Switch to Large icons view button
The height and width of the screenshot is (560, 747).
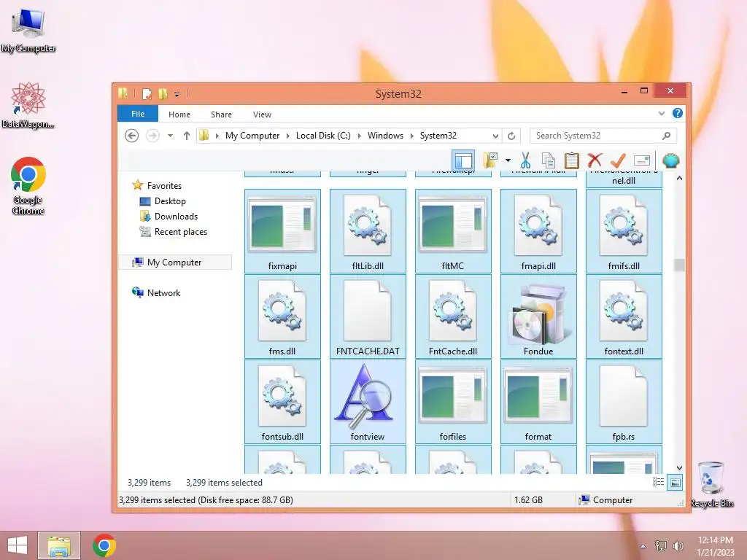(x=675, y=483)
